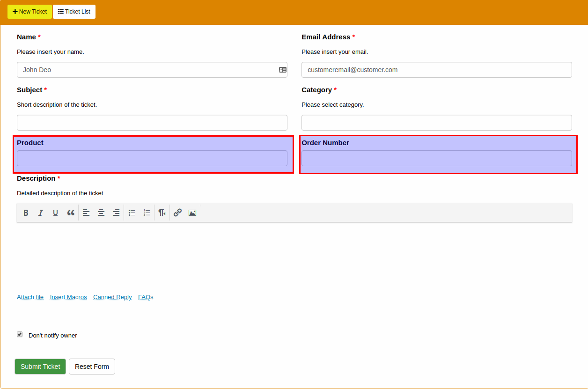Open the Category selection field

coord(436,122)
